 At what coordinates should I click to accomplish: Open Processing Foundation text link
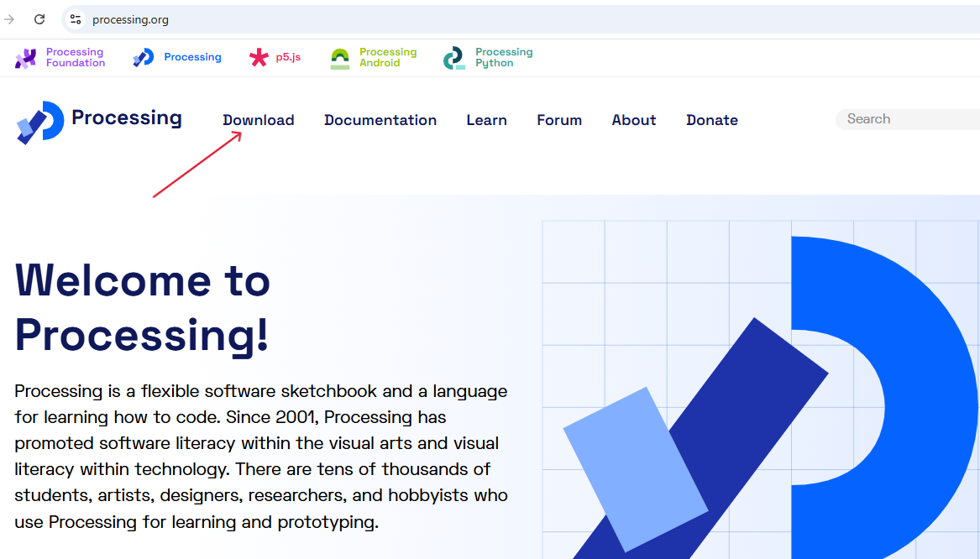click(x=75, y=57)
